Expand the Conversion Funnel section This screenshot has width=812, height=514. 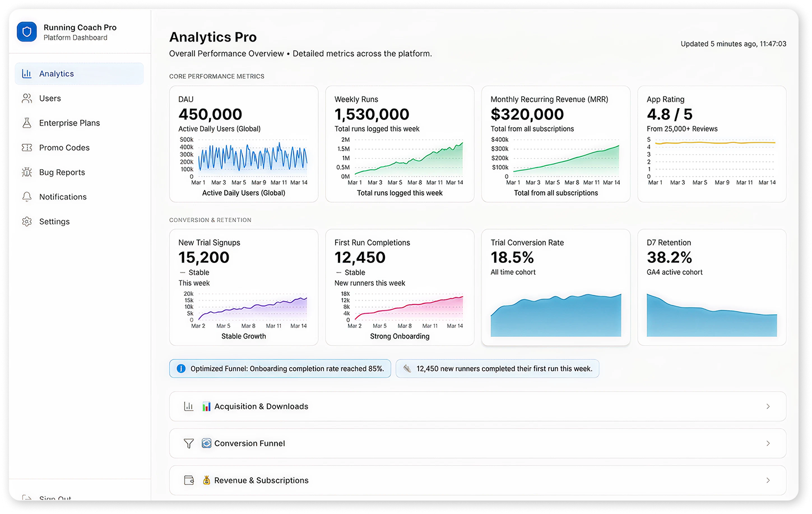coord(476,443)
